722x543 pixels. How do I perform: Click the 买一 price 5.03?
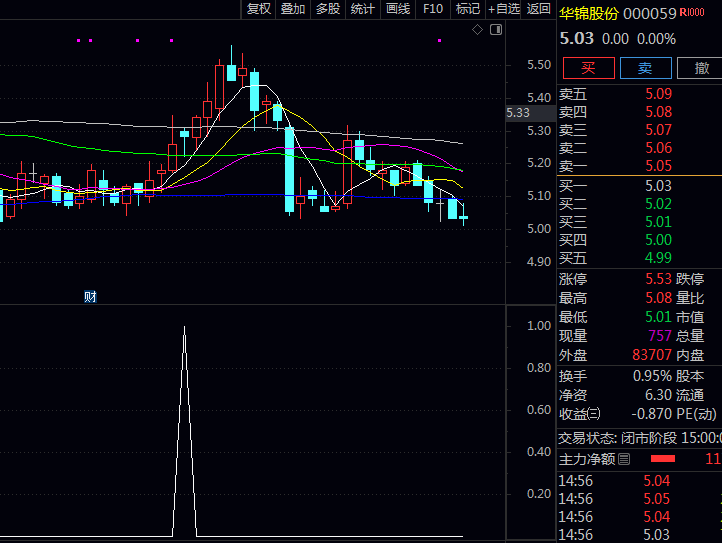tap(658, 186)
